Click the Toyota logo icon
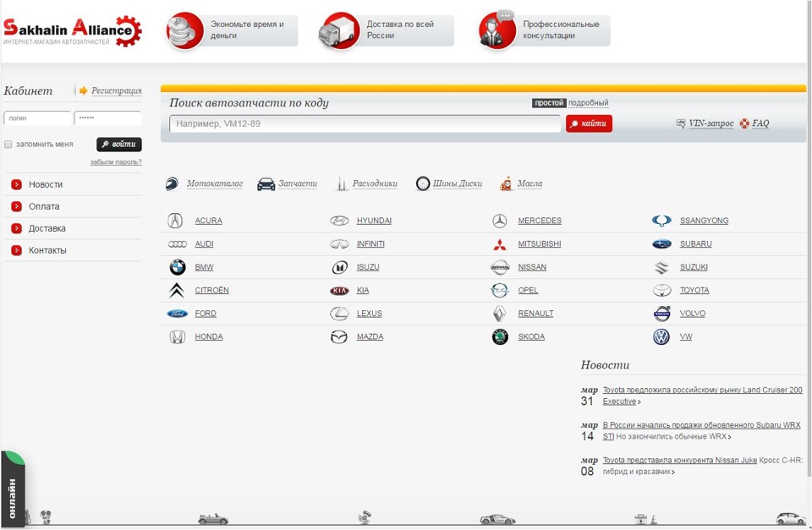The height and width of the screenshot is (530, 812). pyautogui.click(x=661, y=291)
